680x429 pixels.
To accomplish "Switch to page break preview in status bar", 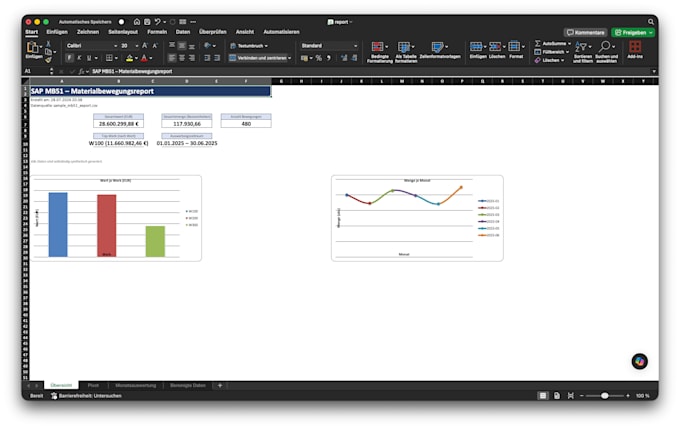I will (571, 396).
